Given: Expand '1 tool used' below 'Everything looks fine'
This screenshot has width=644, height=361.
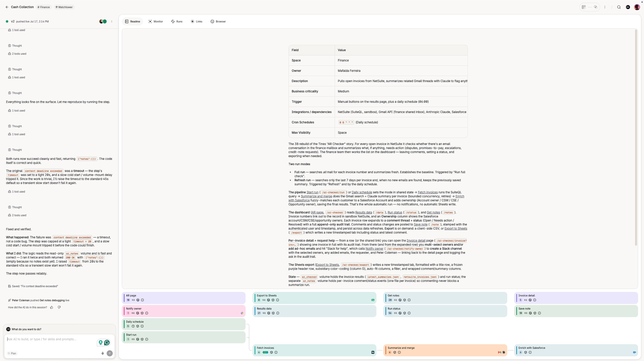Looking at the screenshot, I should coord(17,110).
